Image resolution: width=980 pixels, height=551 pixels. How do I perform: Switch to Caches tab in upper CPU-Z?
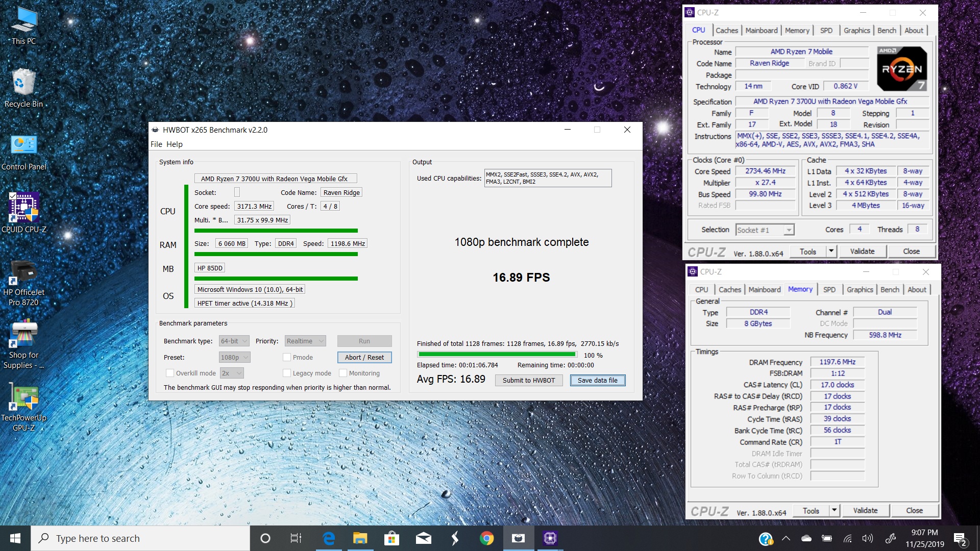(727, 30)
